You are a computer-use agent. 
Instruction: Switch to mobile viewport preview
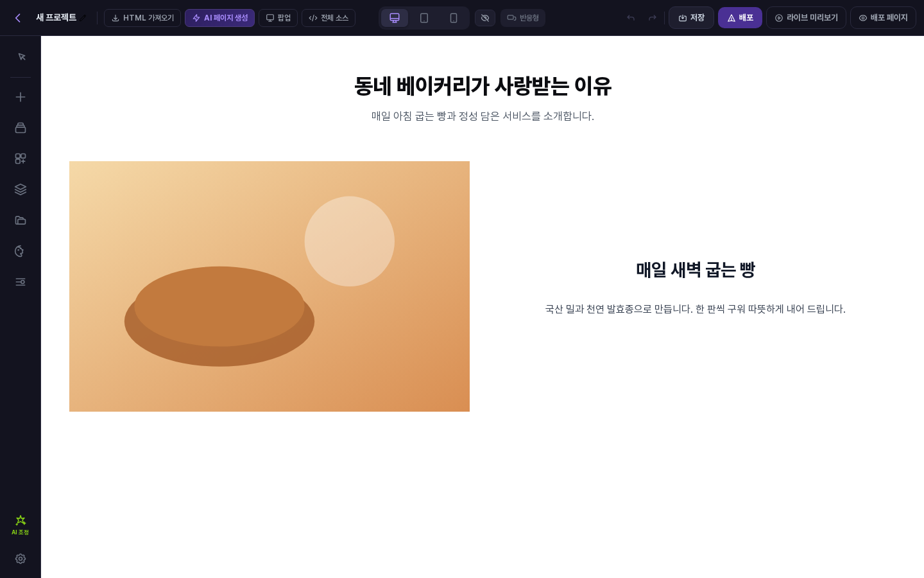[454, 18]
